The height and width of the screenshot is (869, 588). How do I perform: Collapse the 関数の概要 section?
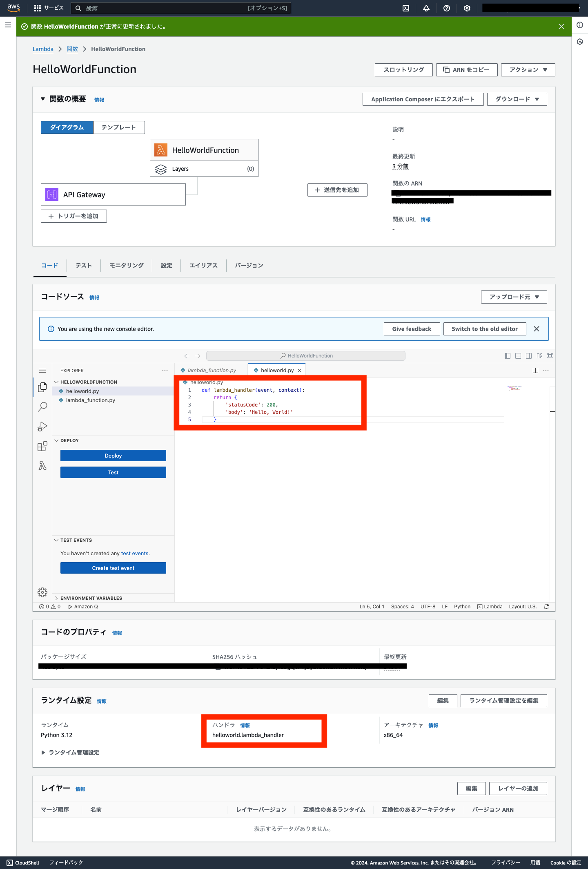[43, 99]
